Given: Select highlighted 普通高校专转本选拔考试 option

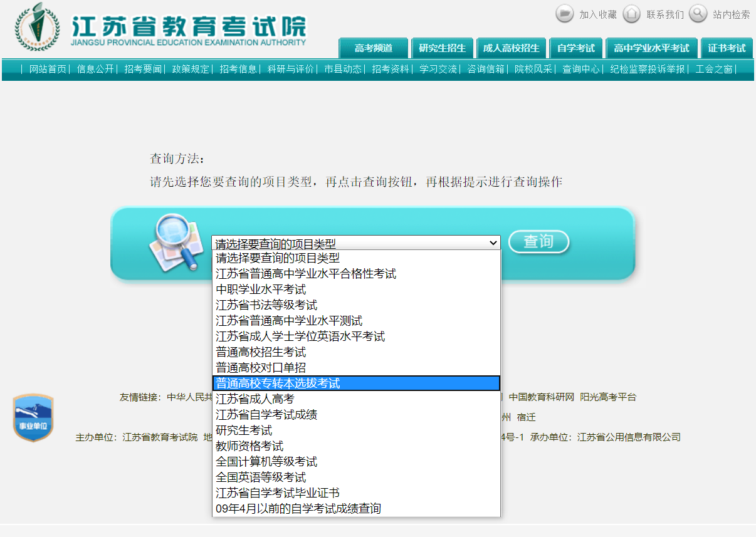Looking at the screenshot, I should (x=356, y=383).
